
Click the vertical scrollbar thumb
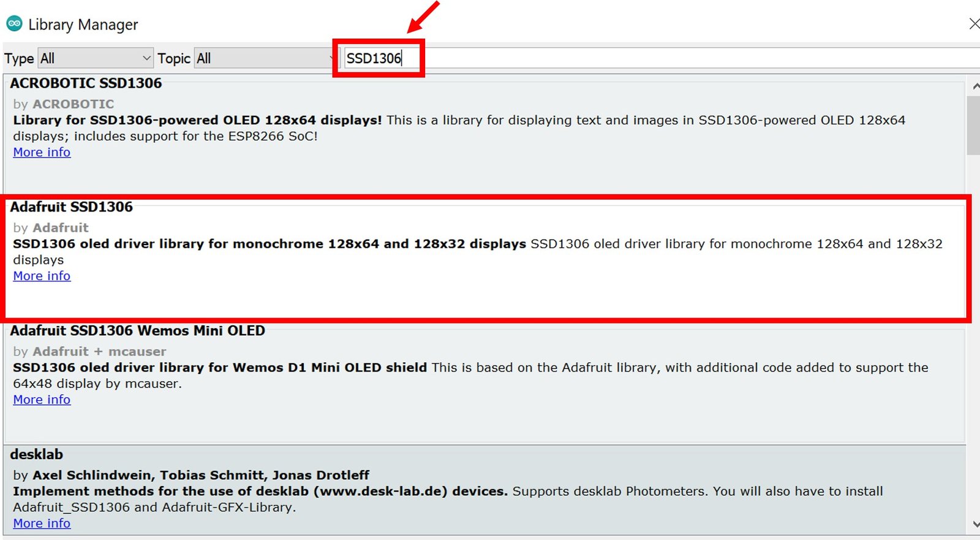point(974,126)
